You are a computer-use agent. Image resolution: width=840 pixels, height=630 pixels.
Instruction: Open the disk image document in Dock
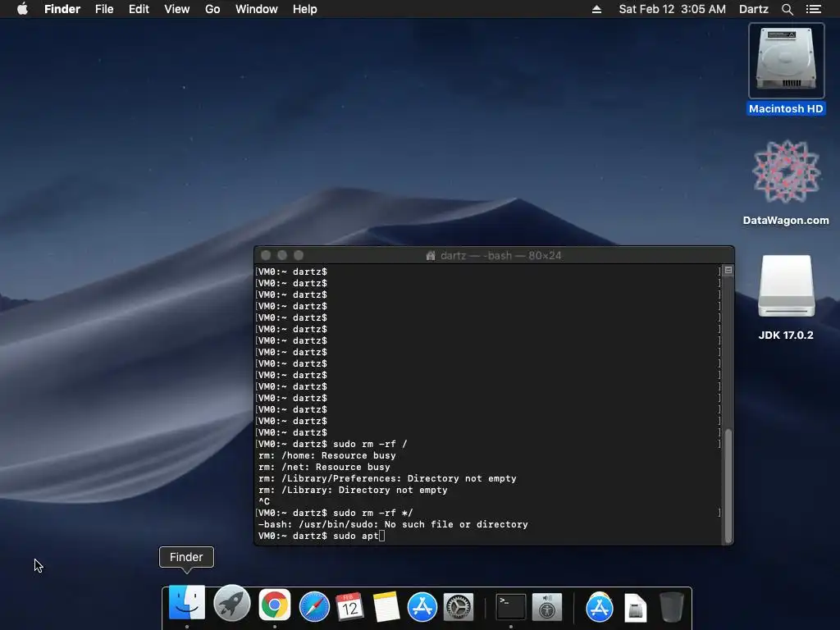coord(636,608)
